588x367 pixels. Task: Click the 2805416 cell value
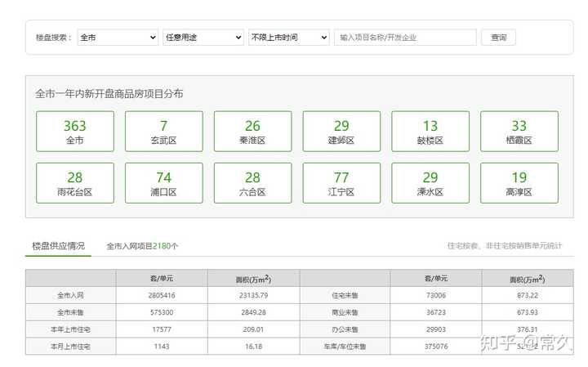click(162, 295)
